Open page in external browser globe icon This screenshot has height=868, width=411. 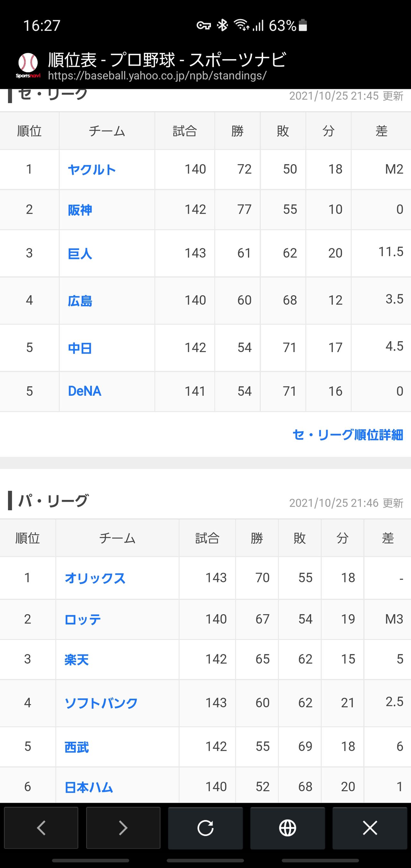click(x=287, y=827)
